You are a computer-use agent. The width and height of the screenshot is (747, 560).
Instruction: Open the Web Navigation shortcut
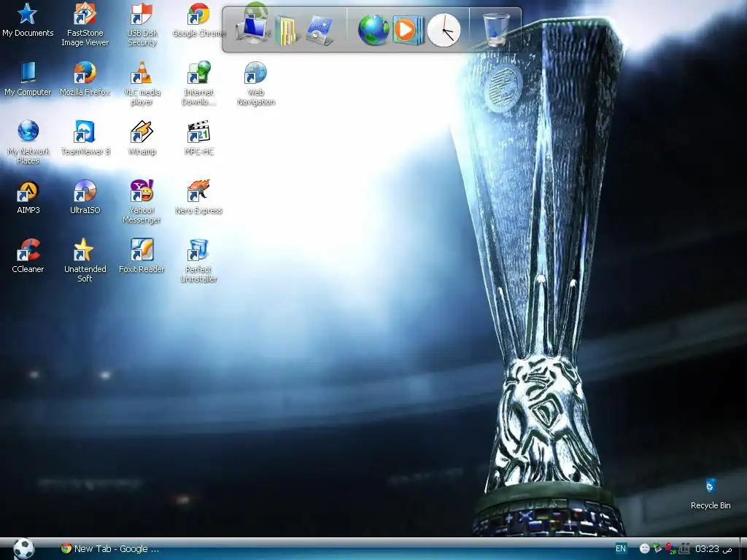[x=256, y=84]
